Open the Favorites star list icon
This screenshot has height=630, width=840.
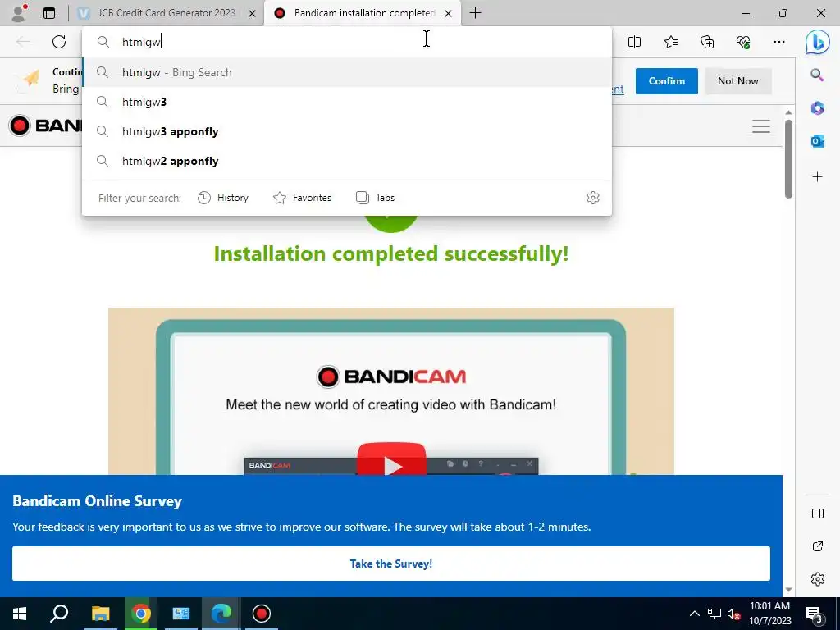[x=671, y=42]
